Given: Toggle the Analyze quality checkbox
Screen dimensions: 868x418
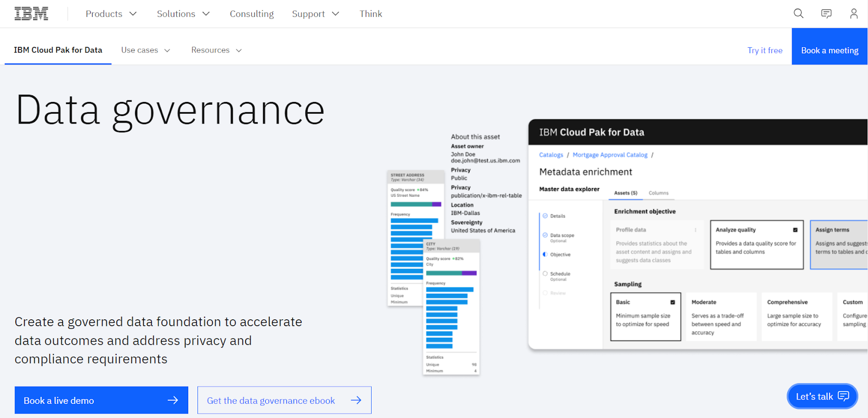Looking at the screenshot, I should 795,230.
